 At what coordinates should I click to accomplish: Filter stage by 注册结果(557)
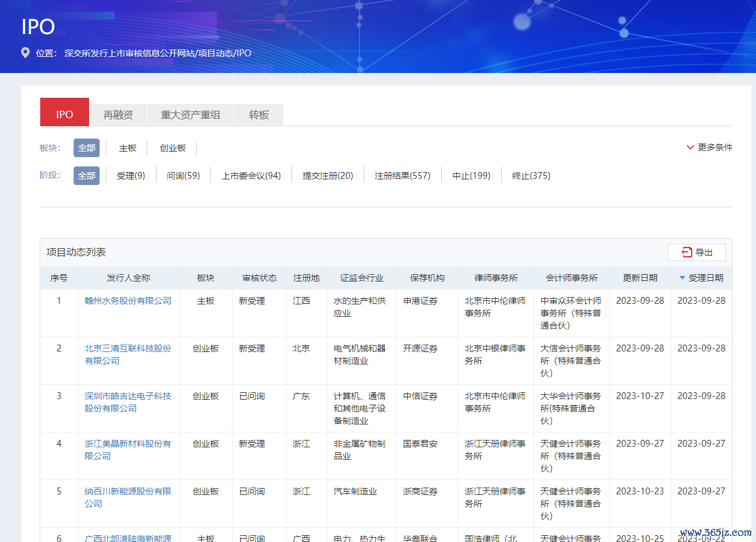coord(403,176)
